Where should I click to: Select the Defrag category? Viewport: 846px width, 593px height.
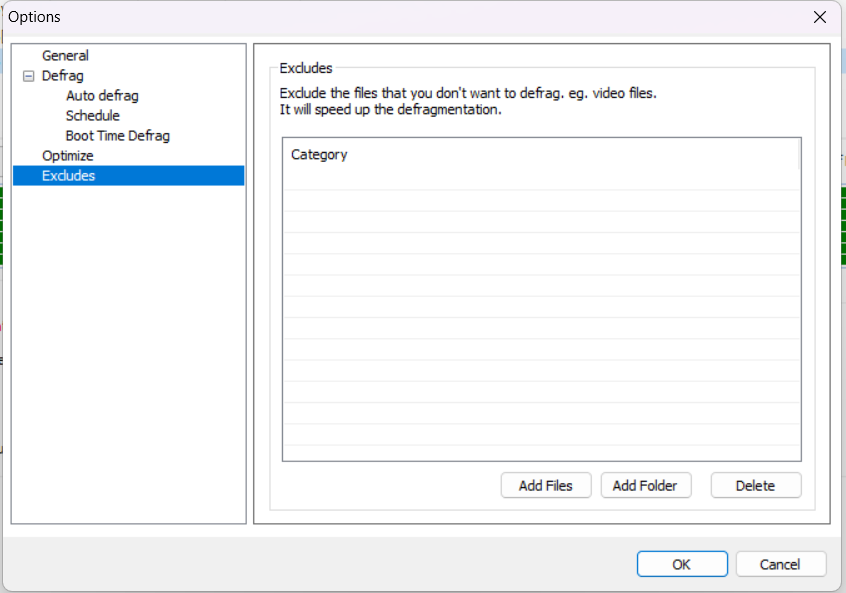[x=63, y=76]
